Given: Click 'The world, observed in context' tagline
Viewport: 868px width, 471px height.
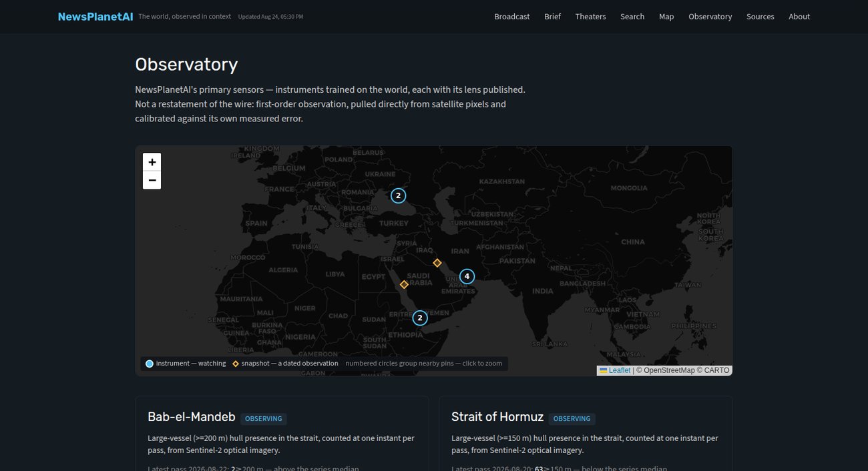Looking at the screenshot, I should click(184, 17).
